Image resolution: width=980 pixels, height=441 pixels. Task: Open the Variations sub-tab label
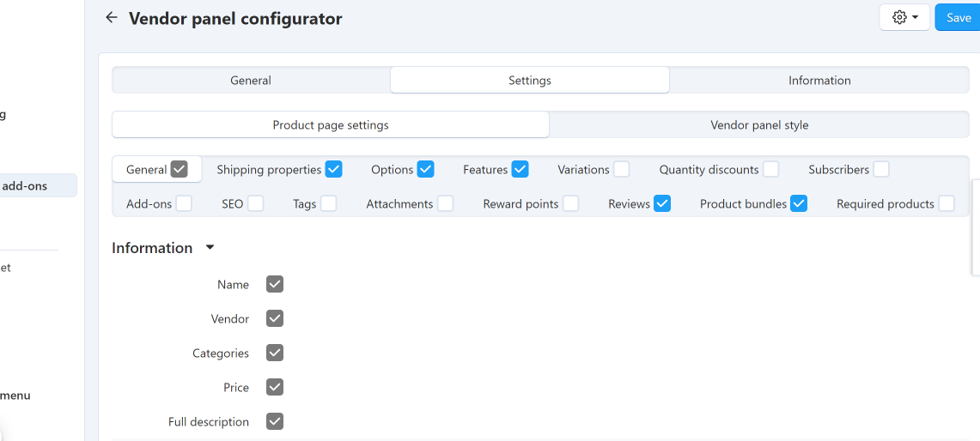coord(583,169)
